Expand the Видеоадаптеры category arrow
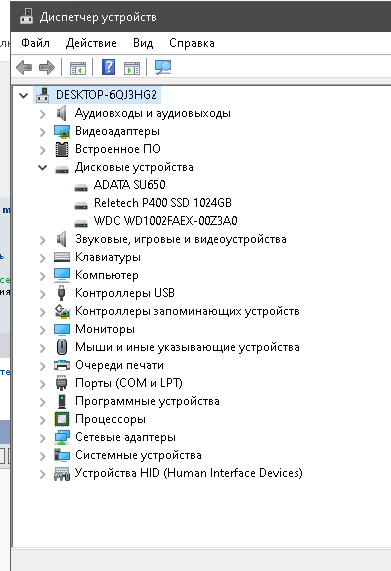This screenshot has width=391, height=571. coord(43,132)
